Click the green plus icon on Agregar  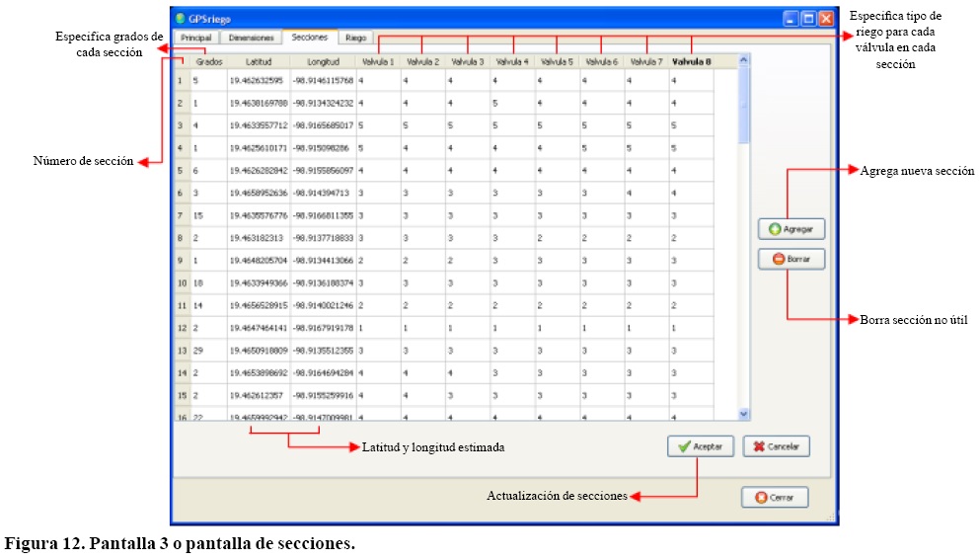(x=774, y=229)
